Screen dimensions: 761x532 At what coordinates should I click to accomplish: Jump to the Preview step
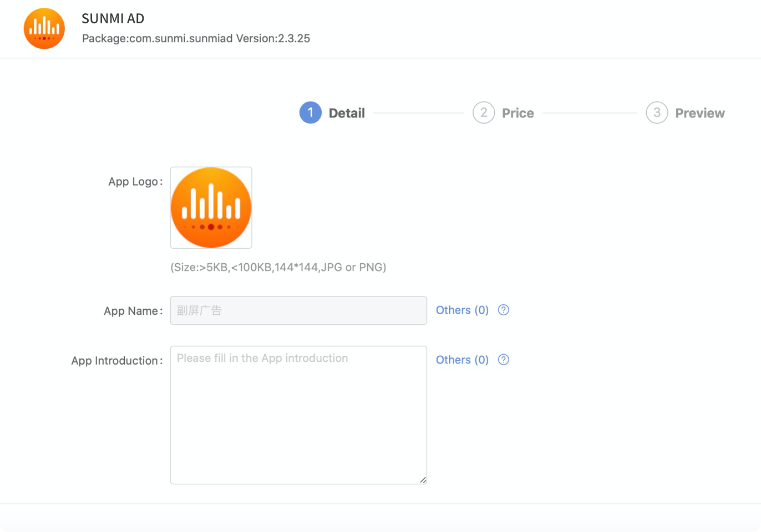699,113
